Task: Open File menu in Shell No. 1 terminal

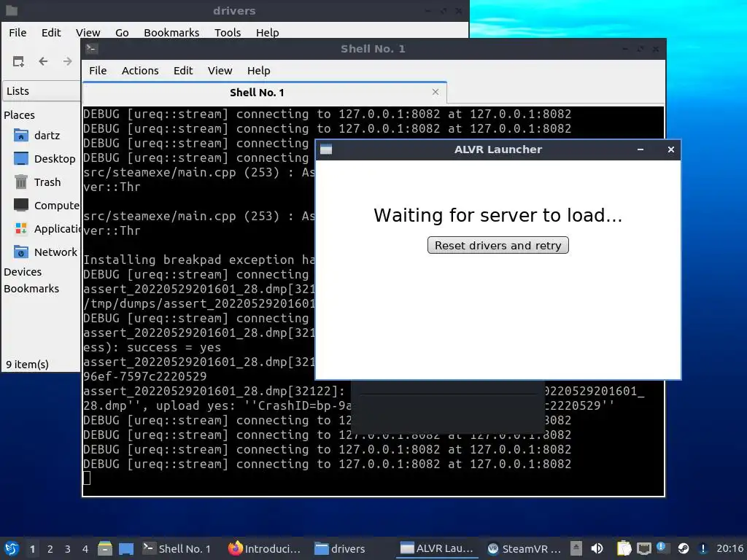Action: [x=98, y=71]
